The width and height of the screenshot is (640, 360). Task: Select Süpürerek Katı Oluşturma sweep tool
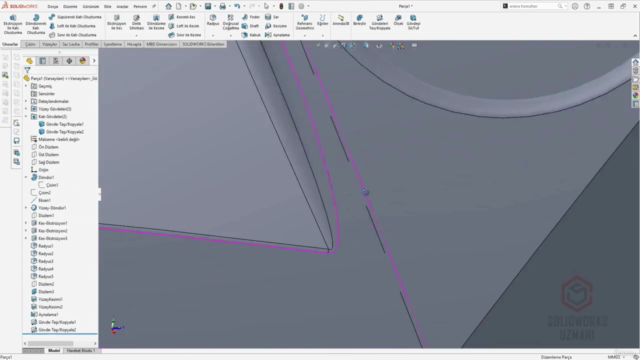pos(75,17)
